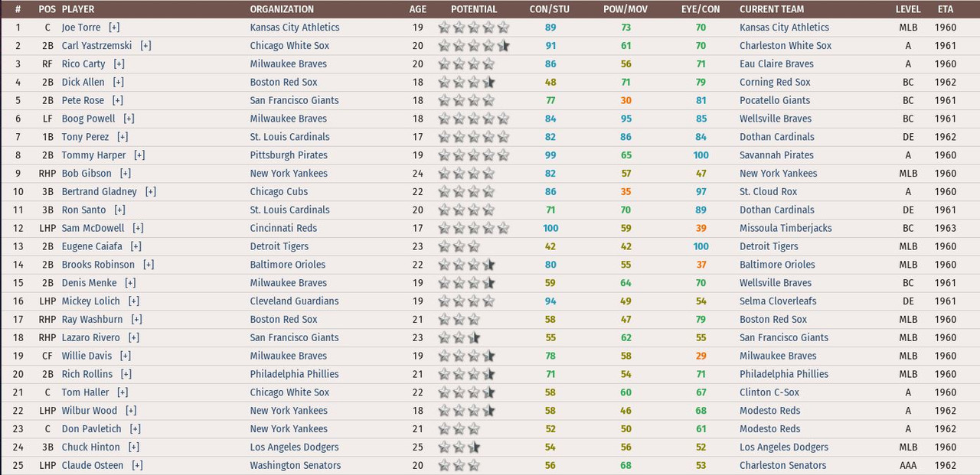Expand the [+] beside Boog Powell

click(x=129, y=119)
